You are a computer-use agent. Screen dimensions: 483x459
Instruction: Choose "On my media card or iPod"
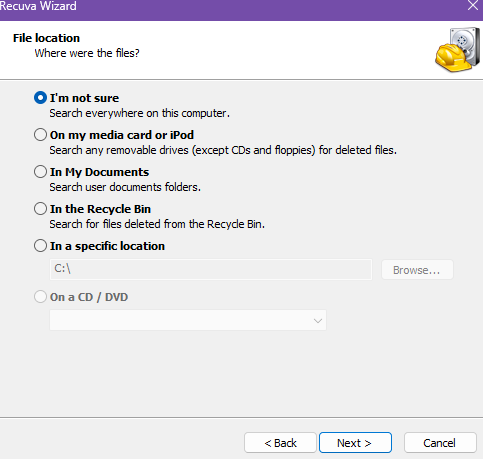pos(40,135)
